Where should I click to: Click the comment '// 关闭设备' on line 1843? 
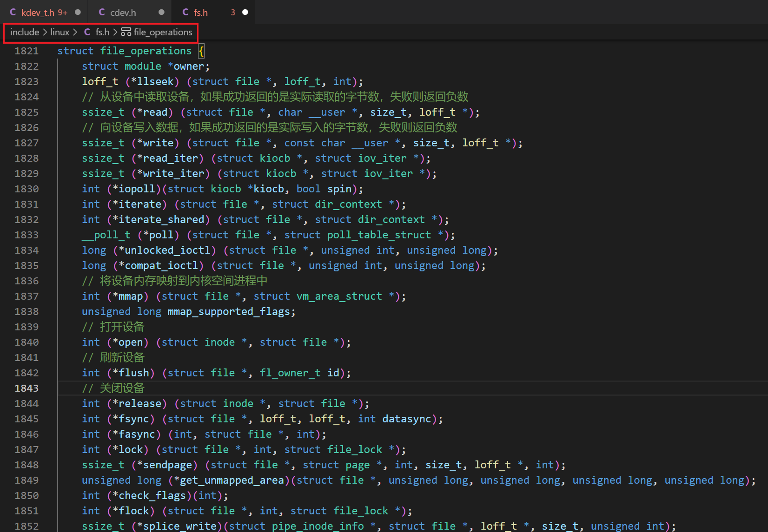[113, 388]
